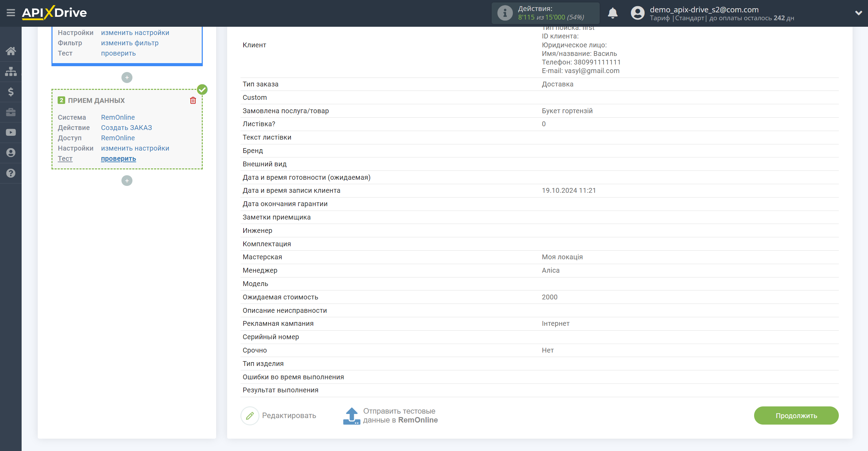The width and height of the screenshot is (868, 451).
Task: Click изменить настройки in source block
Action: pyautogui.click(x=135, y=33)
